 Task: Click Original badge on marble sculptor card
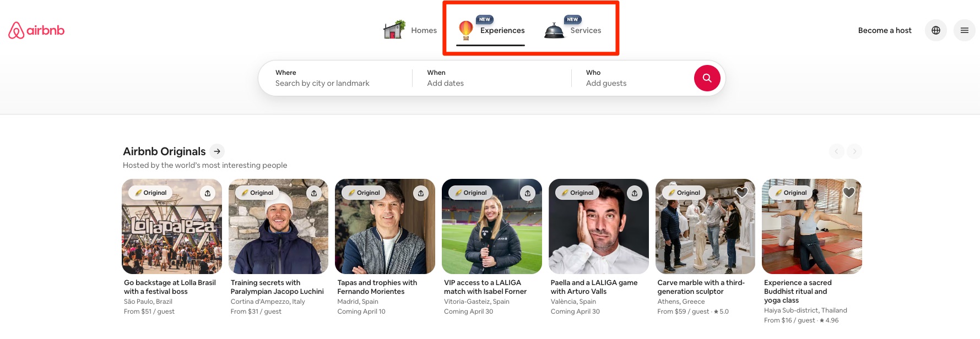pos(684,193)
